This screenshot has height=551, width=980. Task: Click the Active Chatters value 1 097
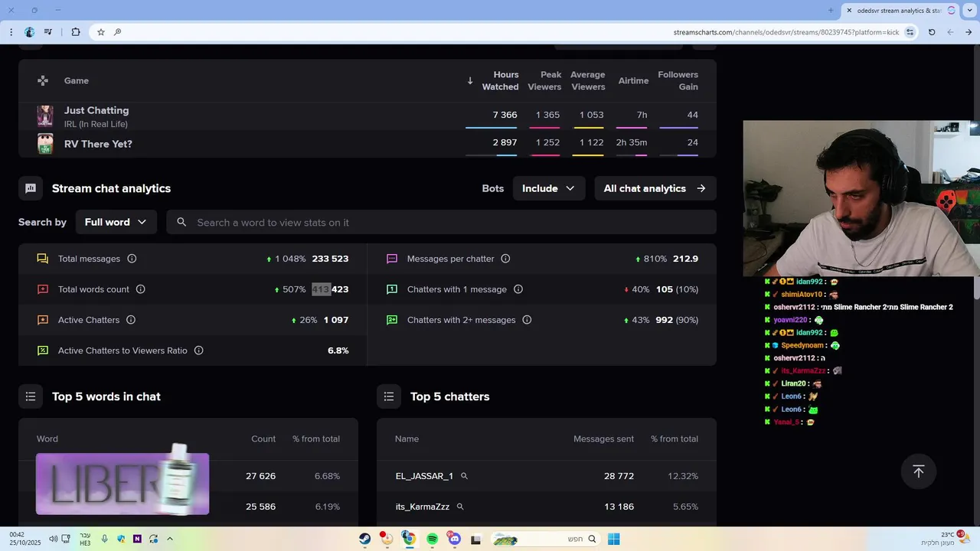336,320
